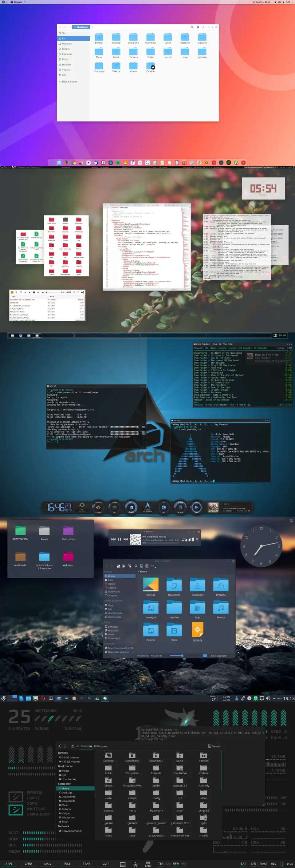This screenshot has width=295, height=868.
Task: Click the Başlangıç path bar button
Action: [81, 27]
